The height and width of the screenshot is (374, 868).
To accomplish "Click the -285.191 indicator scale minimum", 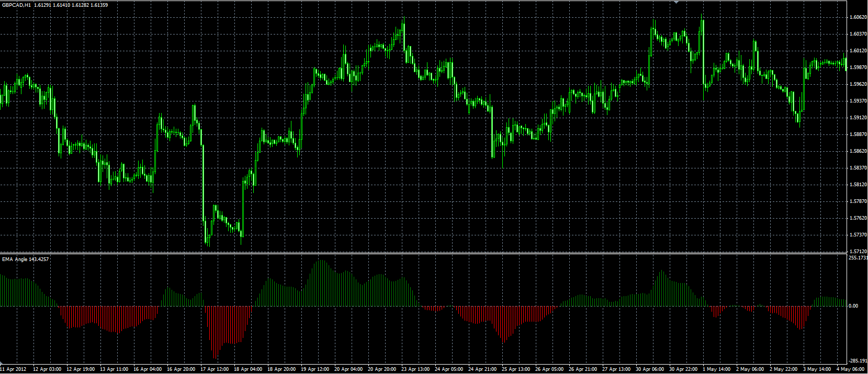I will tap(858, 361).
